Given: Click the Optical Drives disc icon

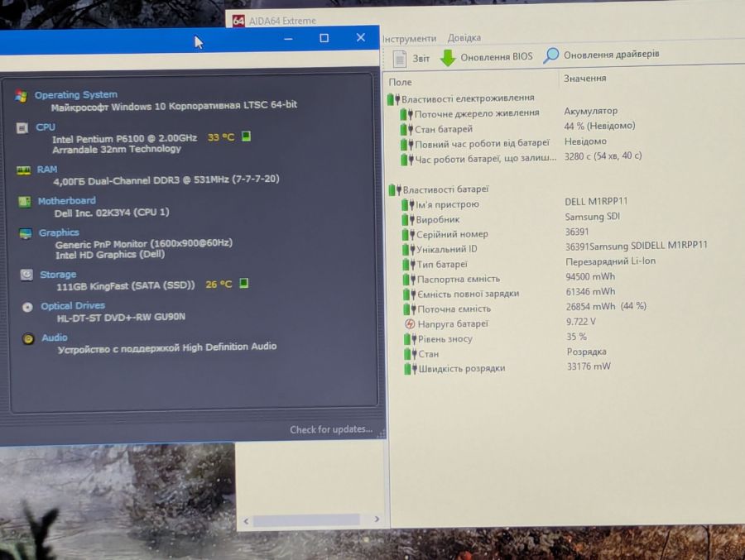Looking at the screenshot, I should 27,307.
